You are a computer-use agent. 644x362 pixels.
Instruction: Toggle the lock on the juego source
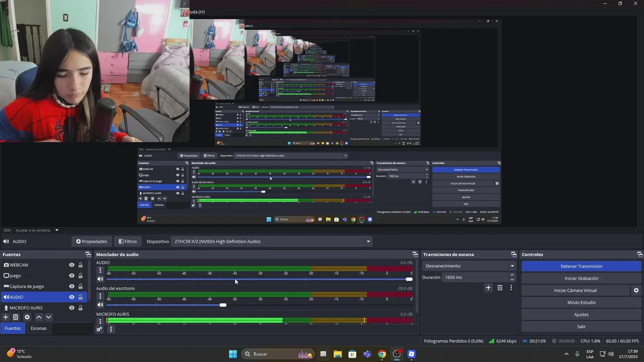pyautogui.click(x=80, y=276)
